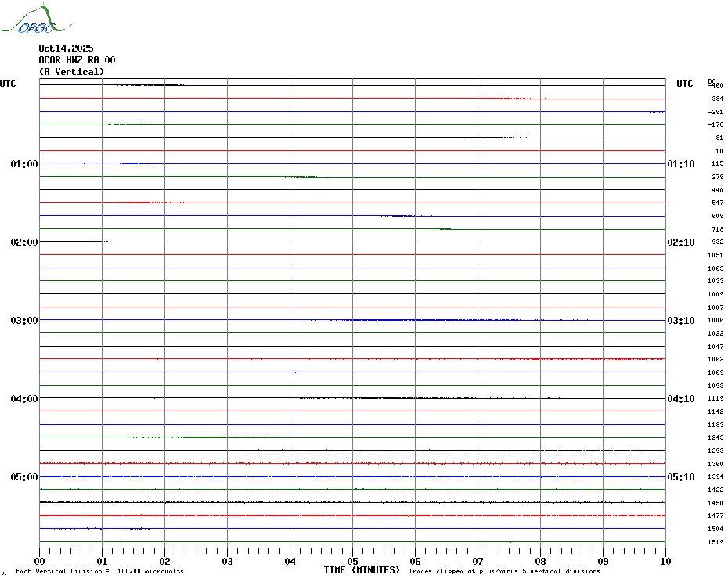Click the DC column header
Screen dimensions: 728x582
coord(712,81)
